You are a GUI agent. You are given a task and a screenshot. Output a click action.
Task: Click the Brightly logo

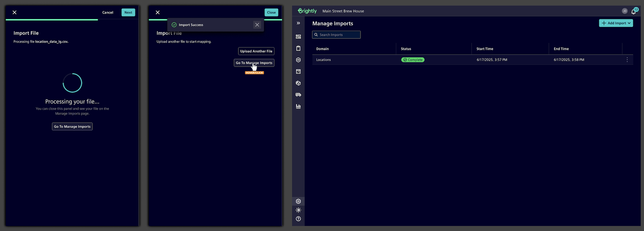pos(307,11)
